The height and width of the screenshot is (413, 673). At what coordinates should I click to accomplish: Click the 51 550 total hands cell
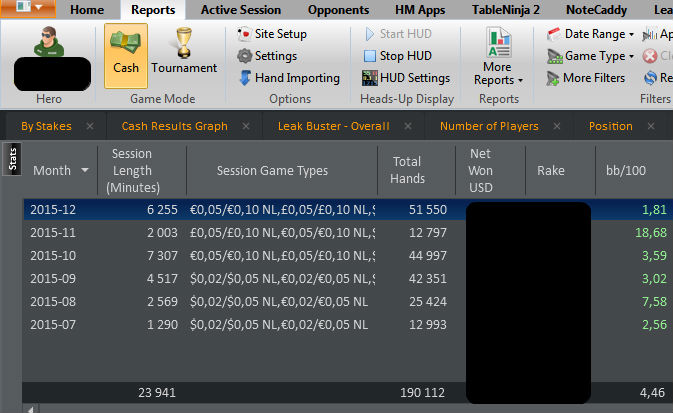pyautogui.click(x=427, y=210)
